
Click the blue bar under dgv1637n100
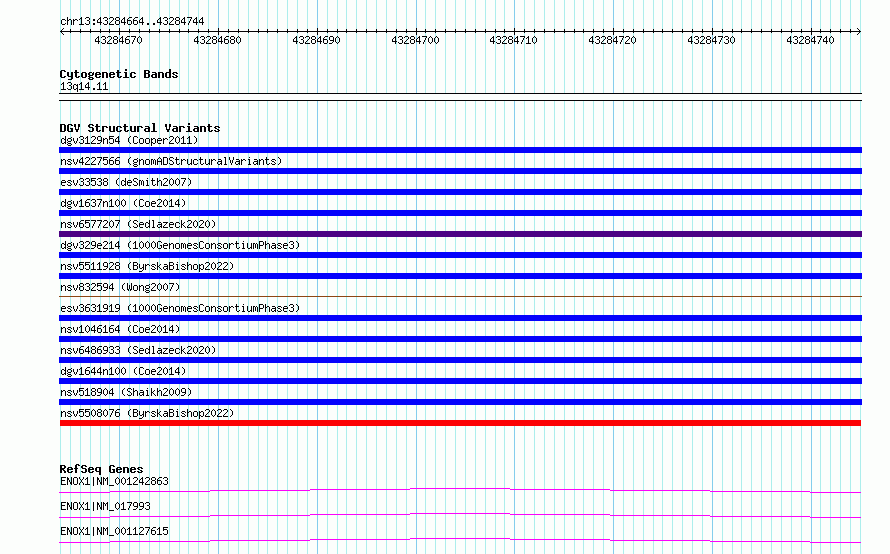(x=460, y=213)
